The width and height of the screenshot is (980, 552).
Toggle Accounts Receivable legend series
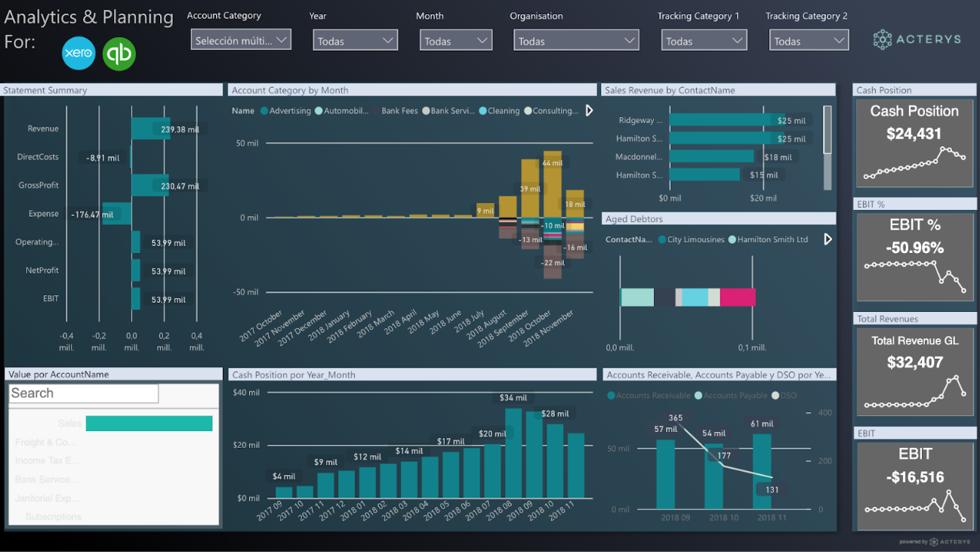coord(612,396)
